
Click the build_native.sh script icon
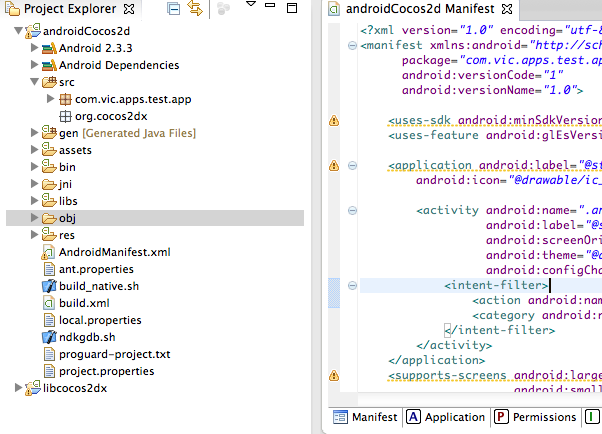click(49, 286)
